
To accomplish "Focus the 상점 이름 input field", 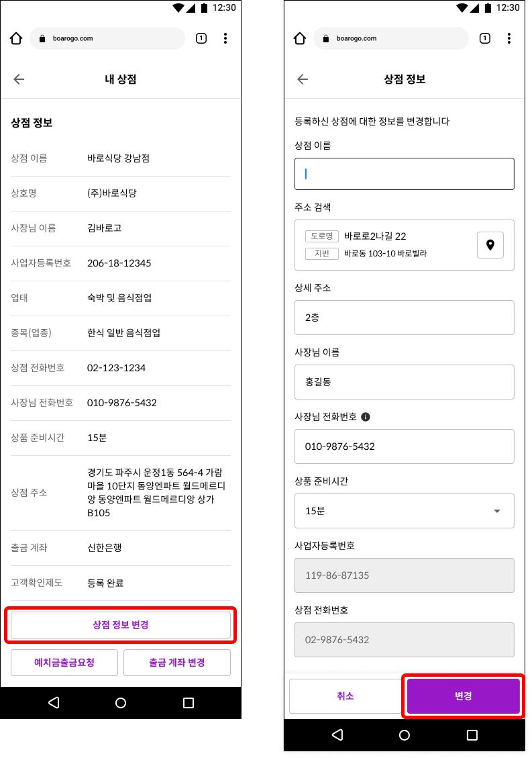I will coord(405,174).
